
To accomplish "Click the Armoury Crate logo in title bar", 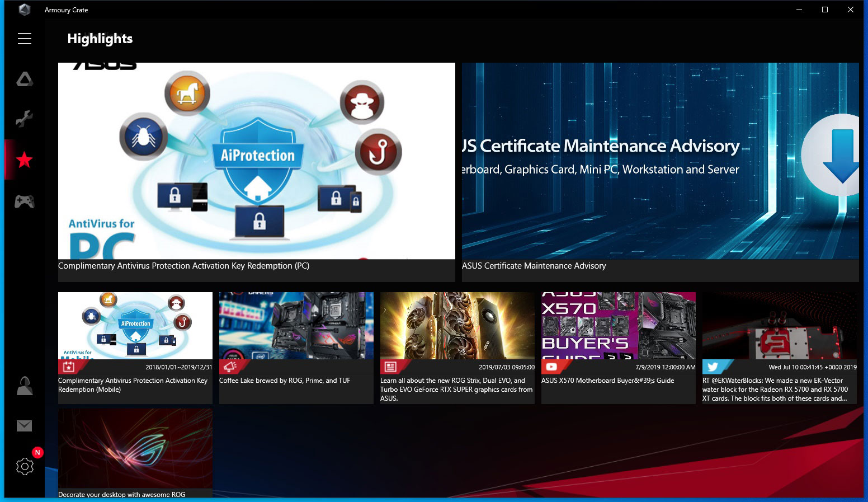I will pos(24,10).
